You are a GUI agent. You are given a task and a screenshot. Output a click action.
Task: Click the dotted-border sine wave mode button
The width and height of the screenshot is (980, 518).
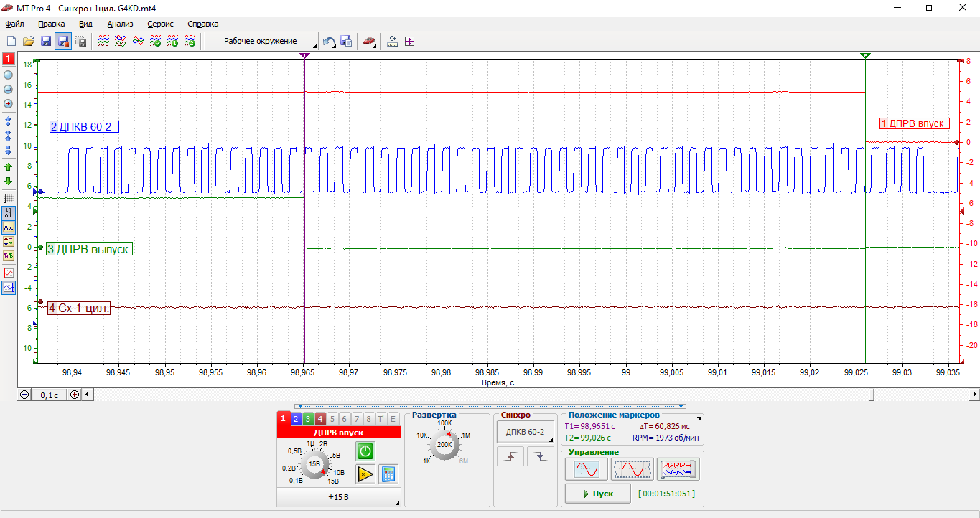(633, 469)
